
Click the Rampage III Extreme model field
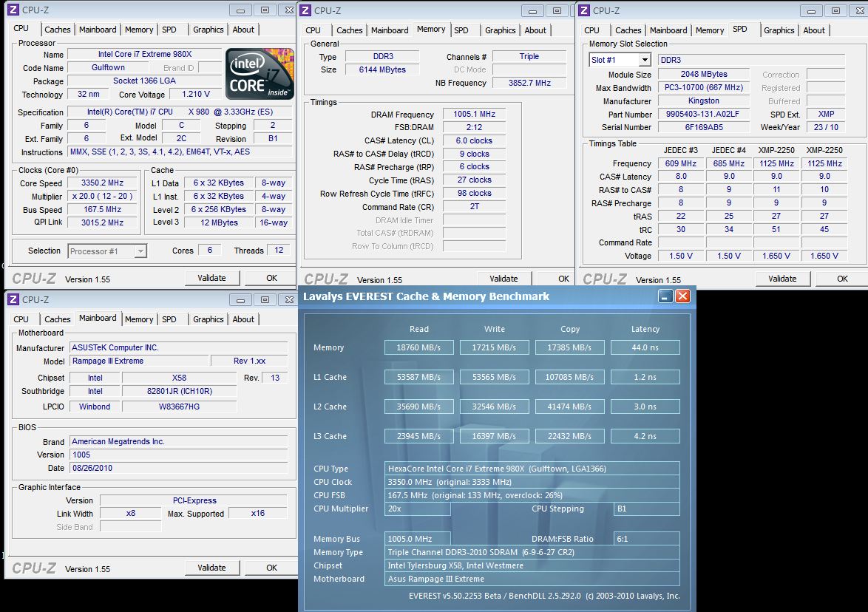[x=140, y=361]
